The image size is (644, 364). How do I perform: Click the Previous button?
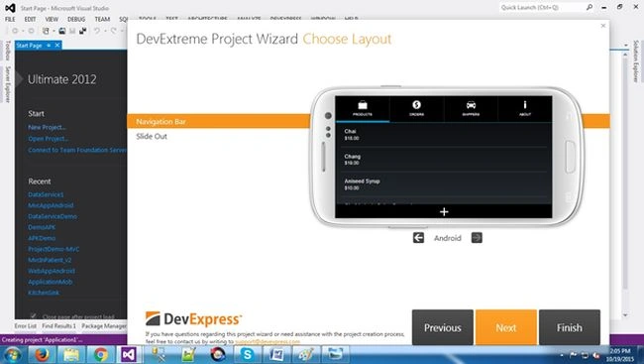point(442,327)
